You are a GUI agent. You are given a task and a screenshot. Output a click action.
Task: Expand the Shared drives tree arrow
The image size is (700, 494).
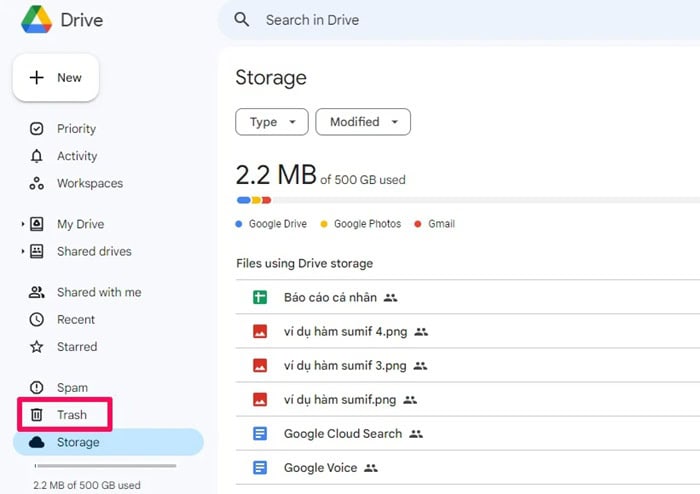[22, 252]
